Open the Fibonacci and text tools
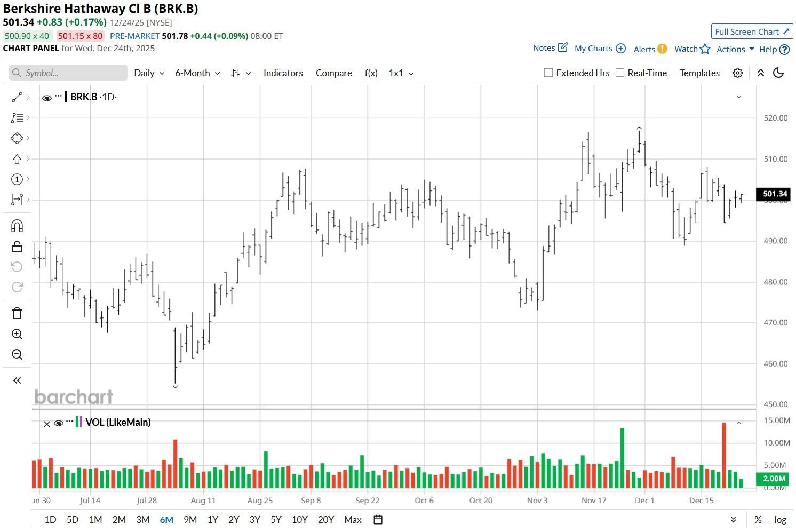Image resolution: width=796 pixels, height=532 pixels. coord(17,117)
